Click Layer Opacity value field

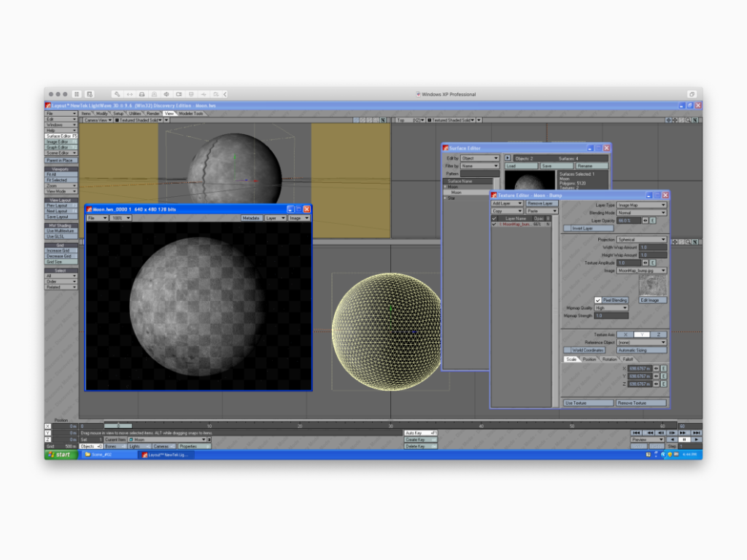(630, 220)
